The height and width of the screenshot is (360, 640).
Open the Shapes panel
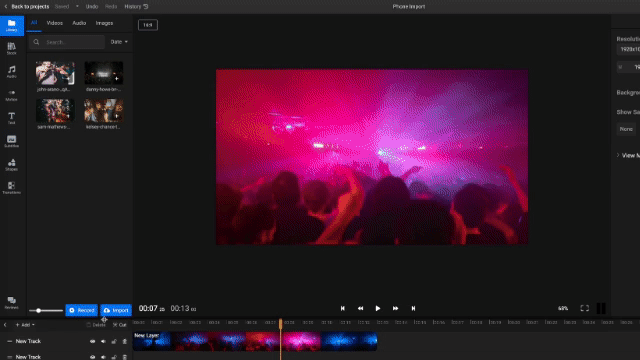(11, 165)
